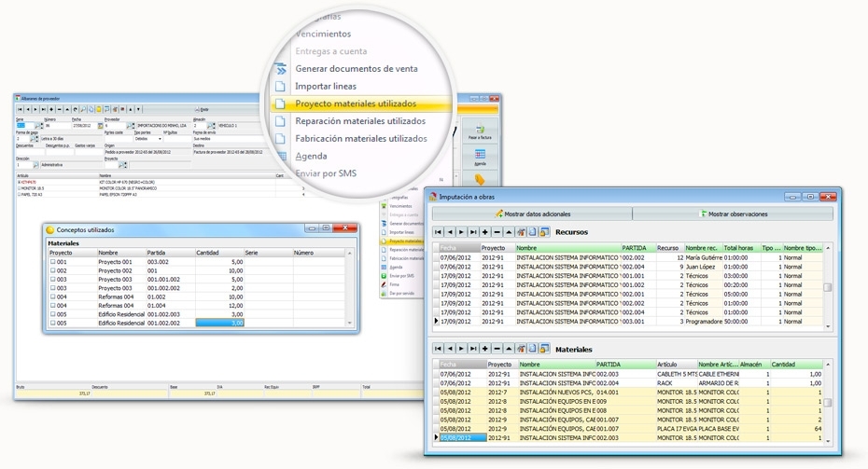Check Reformas 004 row with partida 01.004
The width and height of the screenshot is (868, 469).
point(53,305)
